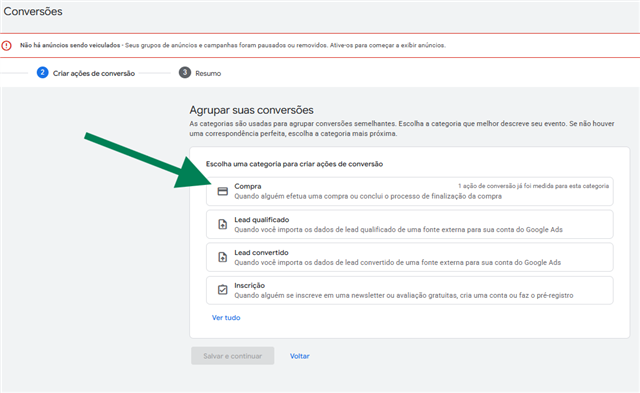Click the step 3 circle icon
Viewport: 640px width, 393px height.
(184, 73)
